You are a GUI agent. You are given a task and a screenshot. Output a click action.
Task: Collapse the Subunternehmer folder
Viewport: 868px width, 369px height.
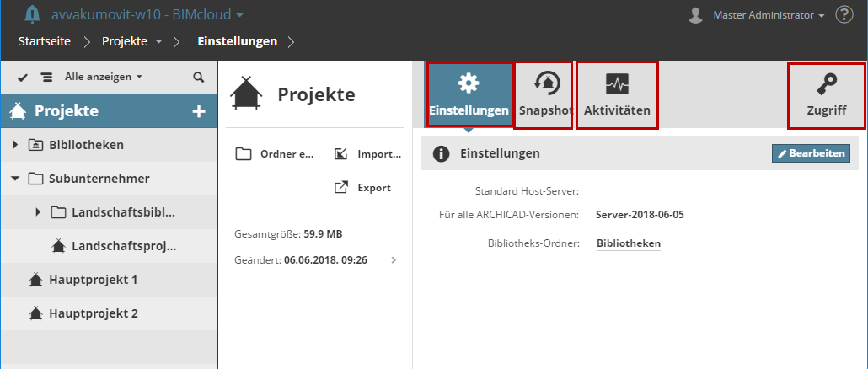(x=15, y=179)
